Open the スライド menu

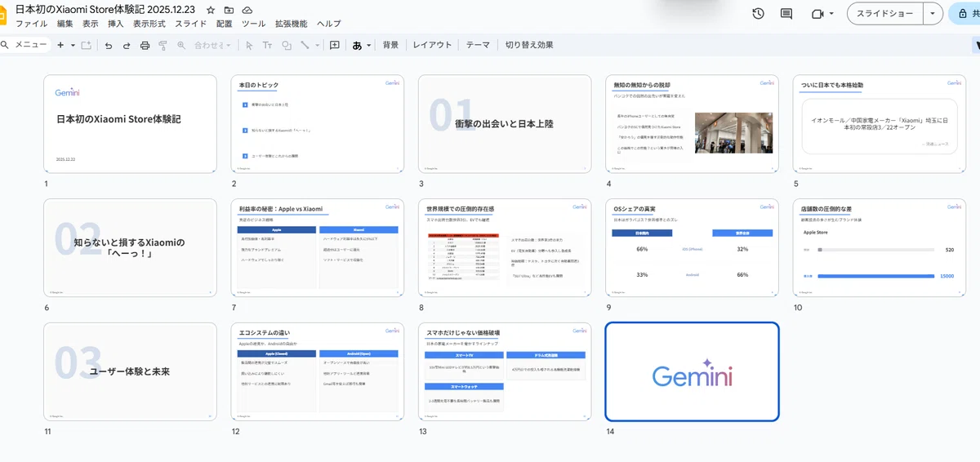pos(191,24)
